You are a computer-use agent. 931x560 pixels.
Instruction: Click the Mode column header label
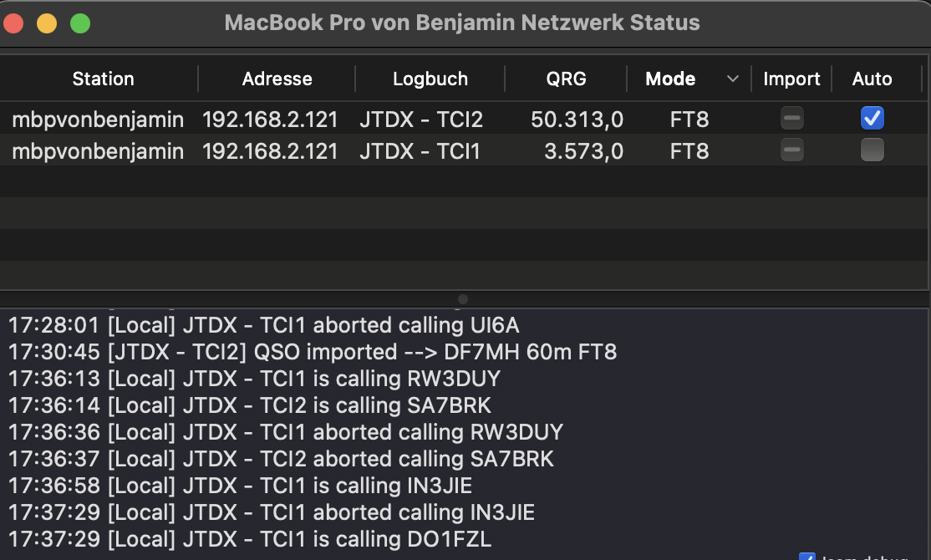pyautogui.click(x=670, y=79)
